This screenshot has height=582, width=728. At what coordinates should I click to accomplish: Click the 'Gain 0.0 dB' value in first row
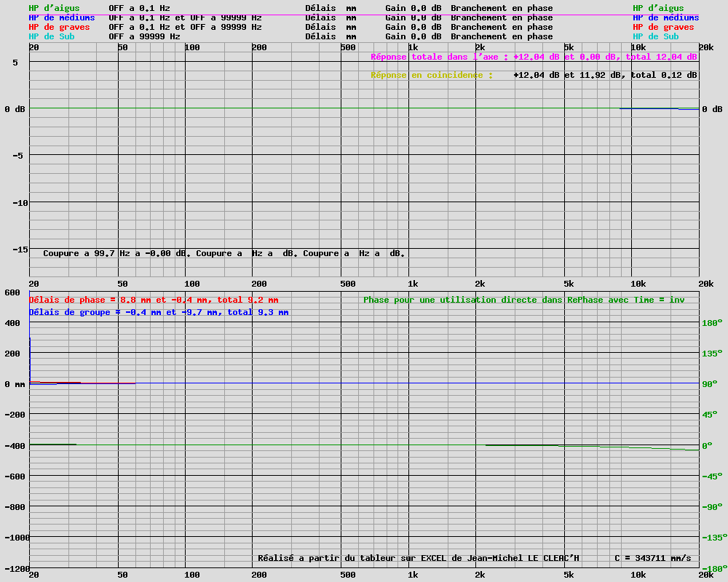click(414, 8)
